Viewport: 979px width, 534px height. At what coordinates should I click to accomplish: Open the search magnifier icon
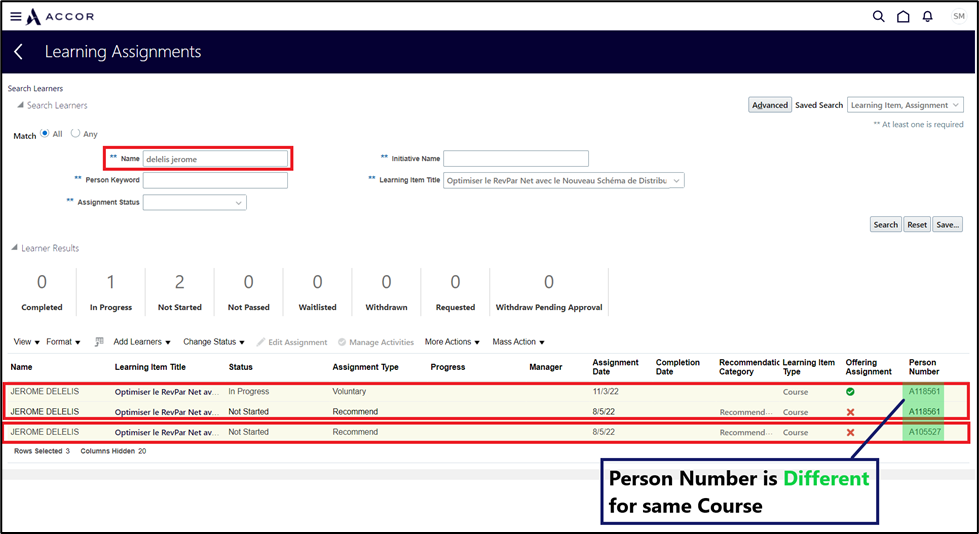[x=878, y=16]
